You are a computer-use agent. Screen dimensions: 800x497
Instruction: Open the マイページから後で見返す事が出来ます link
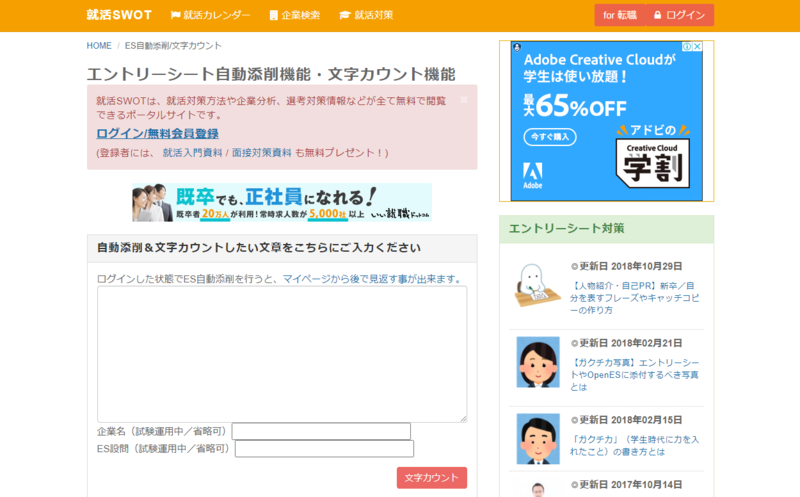(373, 279)
